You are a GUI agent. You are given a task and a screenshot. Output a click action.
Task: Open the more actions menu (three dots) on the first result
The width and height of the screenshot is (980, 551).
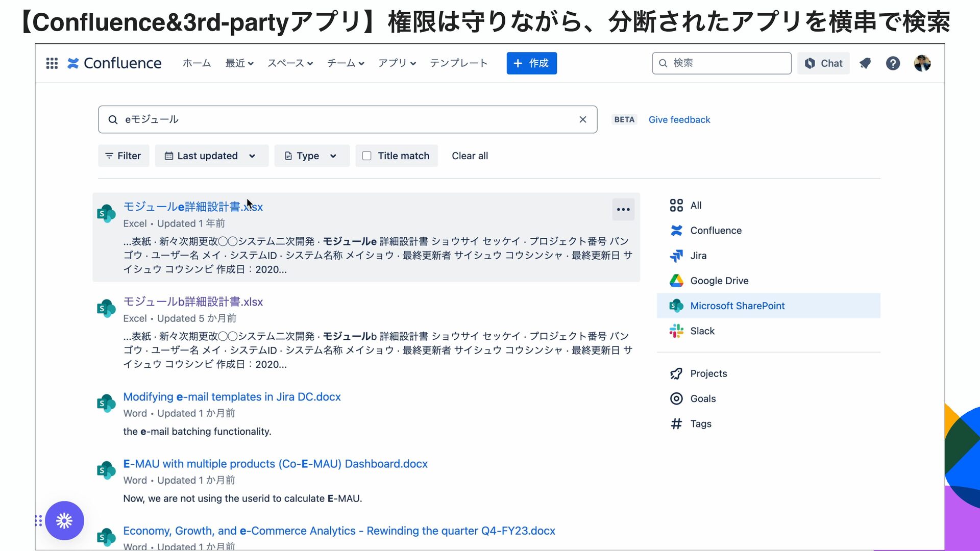623,209
